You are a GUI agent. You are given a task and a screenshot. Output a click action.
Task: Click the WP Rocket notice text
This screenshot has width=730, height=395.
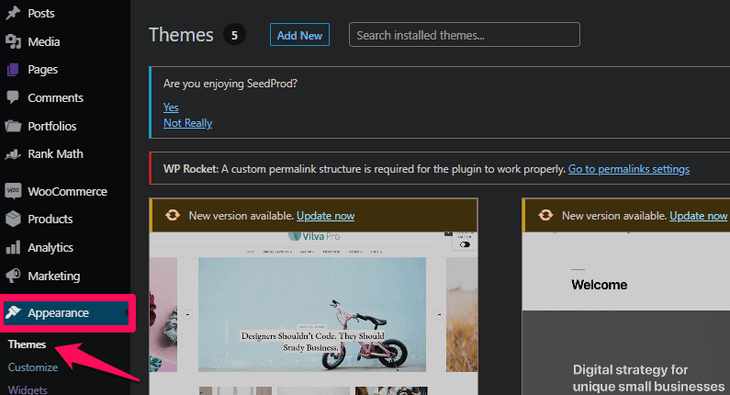[x=365, y=169]
